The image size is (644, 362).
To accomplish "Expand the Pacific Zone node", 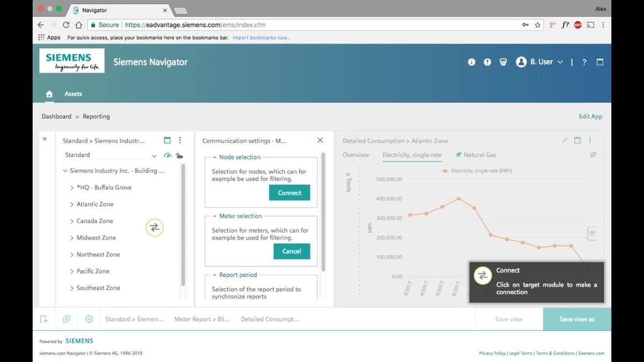I will point(72,271).
